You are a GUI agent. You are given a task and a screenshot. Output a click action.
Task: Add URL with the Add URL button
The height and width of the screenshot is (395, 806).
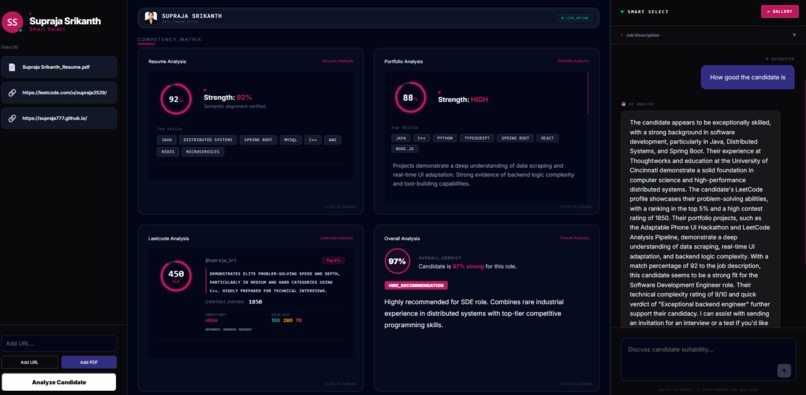tap(29, 362)
